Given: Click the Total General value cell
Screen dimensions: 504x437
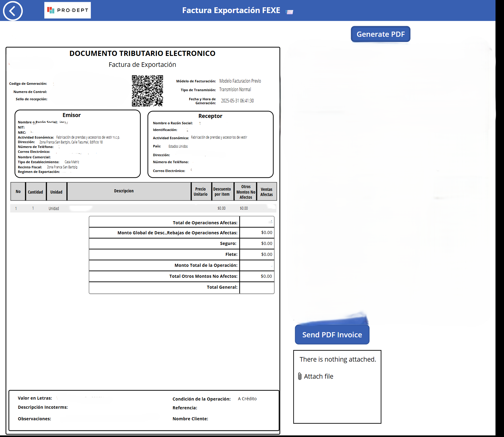Looking at the screenshot, I should tap(257, 287).
